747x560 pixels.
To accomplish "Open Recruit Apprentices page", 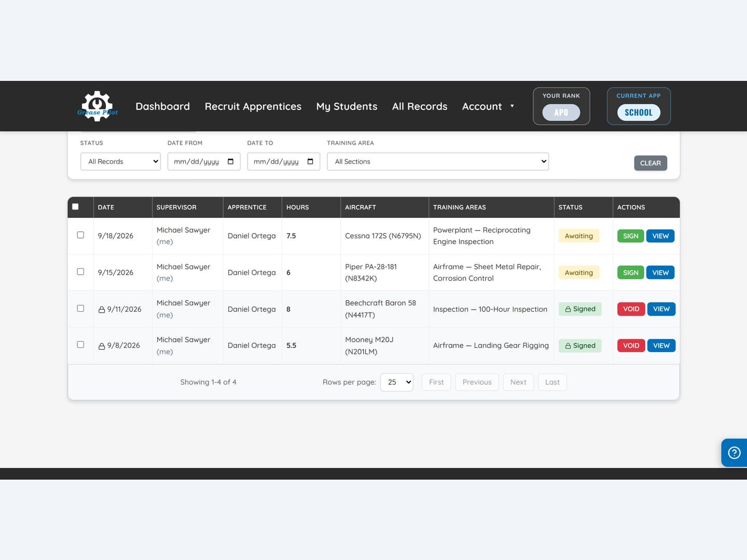I will tap(253, 106).
